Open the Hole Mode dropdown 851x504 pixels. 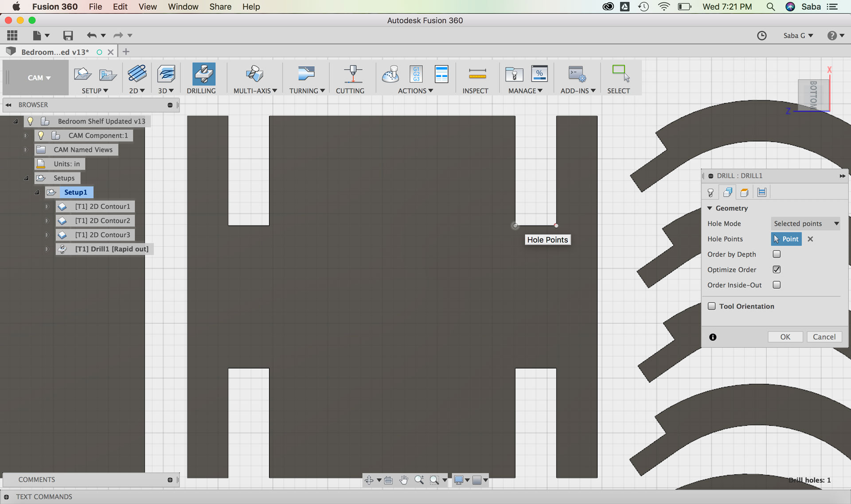coord(806,224)
